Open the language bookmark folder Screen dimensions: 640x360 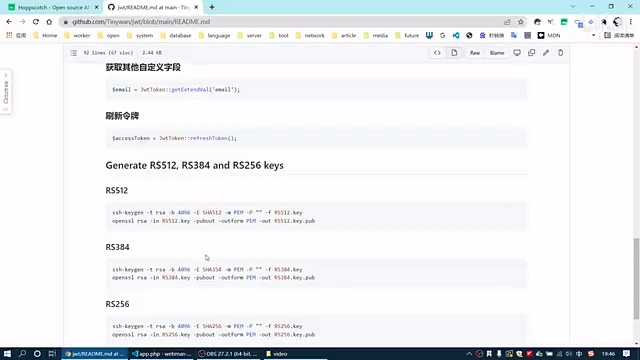tap(214, 36)
